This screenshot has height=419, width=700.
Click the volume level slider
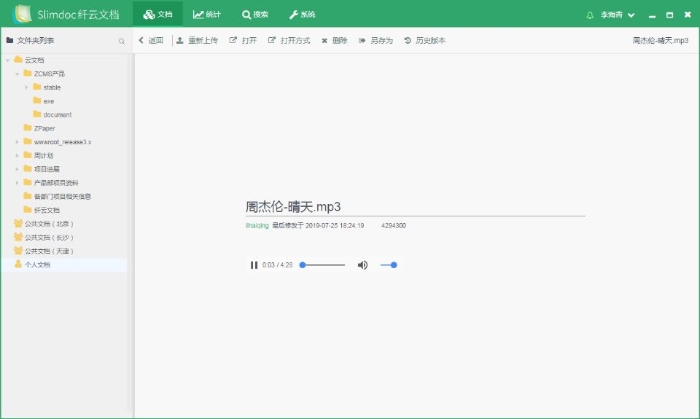tap(389, 265)
